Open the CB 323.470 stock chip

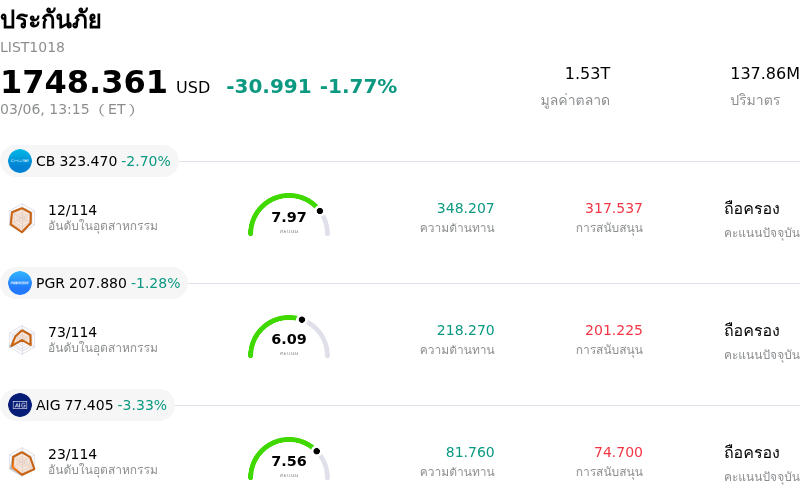90,161
